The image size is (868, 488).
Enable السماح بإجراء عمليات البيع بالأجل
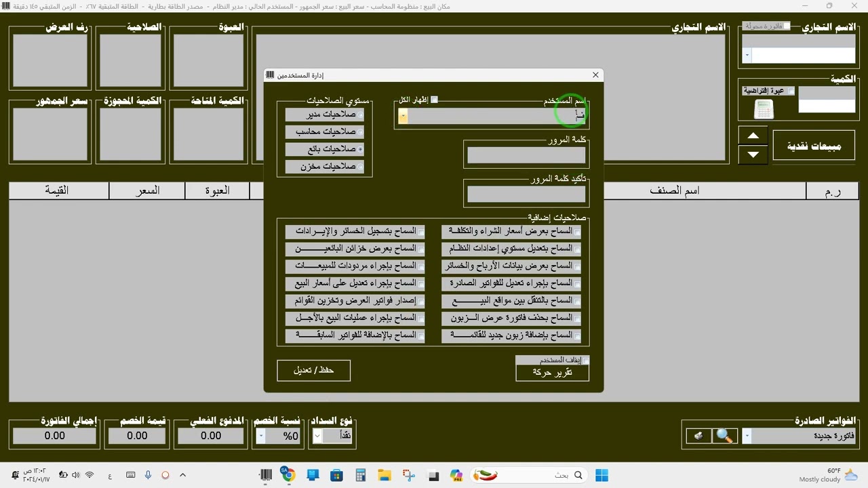pos(355,318)
